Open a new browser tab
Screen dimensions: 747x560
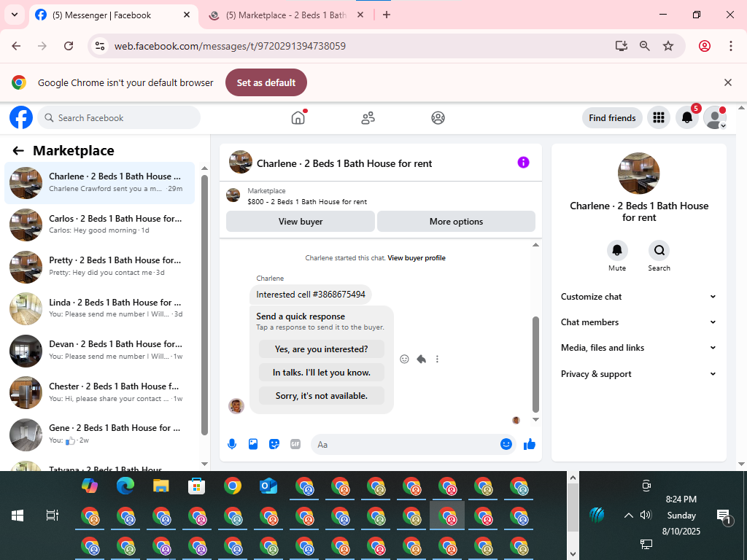pyautogui.click(x=387, y=15)
